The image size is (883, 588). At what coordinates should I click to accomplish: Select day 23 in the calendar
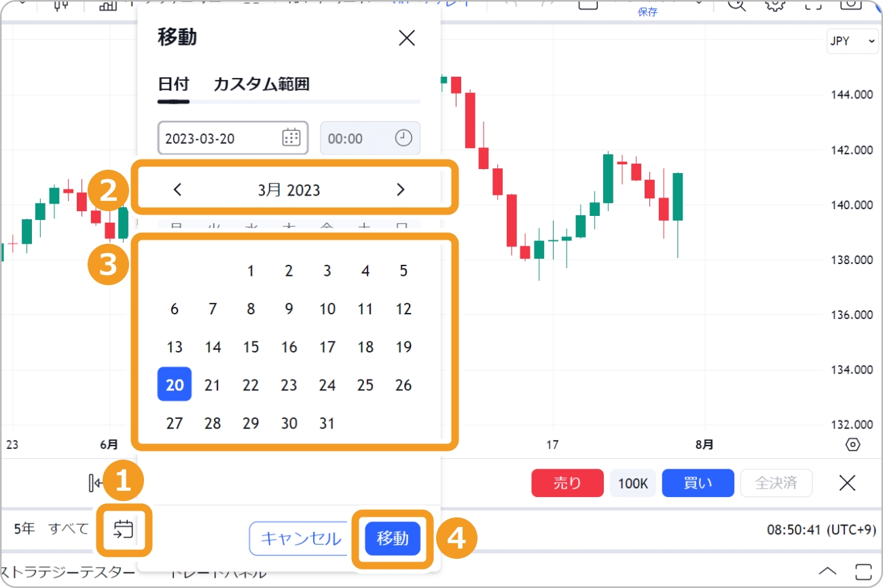[x=289, y=385]
